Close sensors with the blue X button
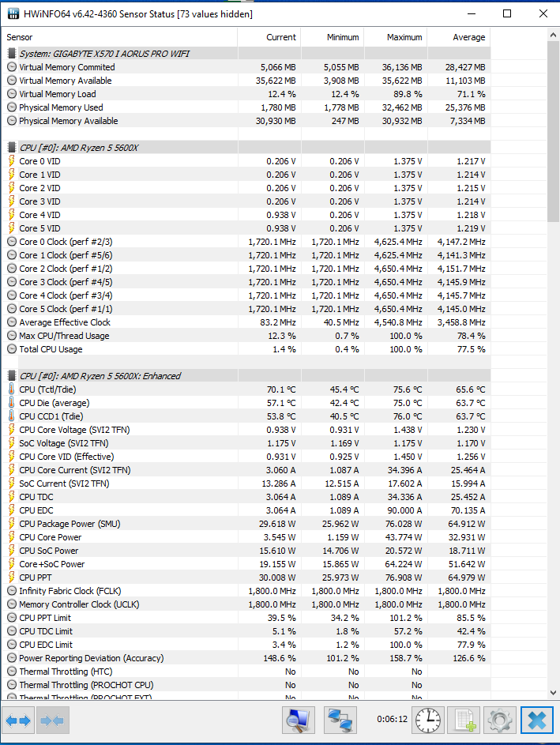The image size is (560, 745). click(536, 720)
